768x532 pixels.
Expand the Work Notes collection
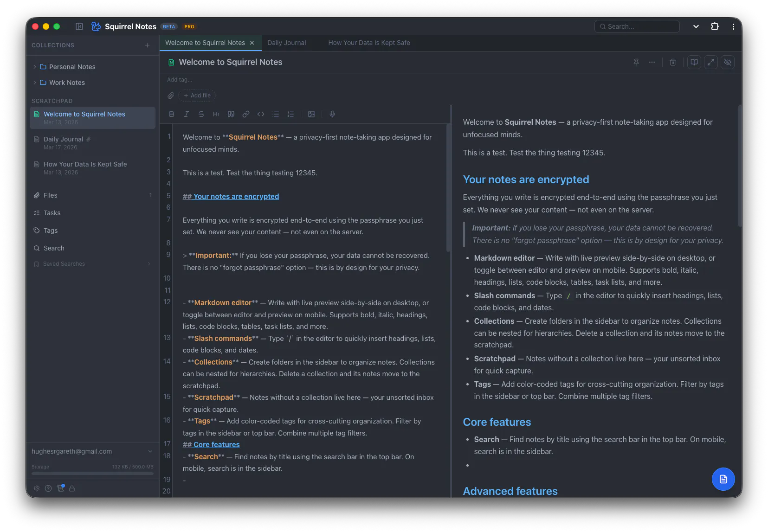click(35, 83)
